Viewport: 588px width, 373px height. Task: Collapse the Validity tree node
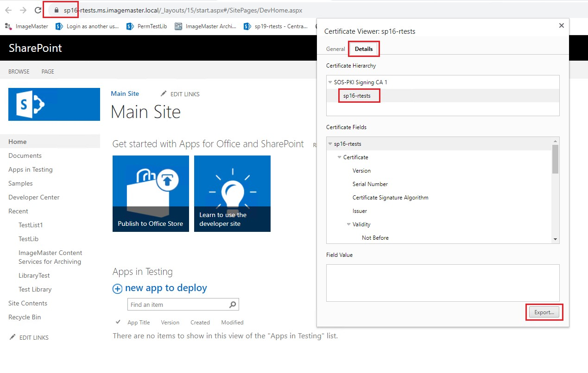click(x=349, y=224)
